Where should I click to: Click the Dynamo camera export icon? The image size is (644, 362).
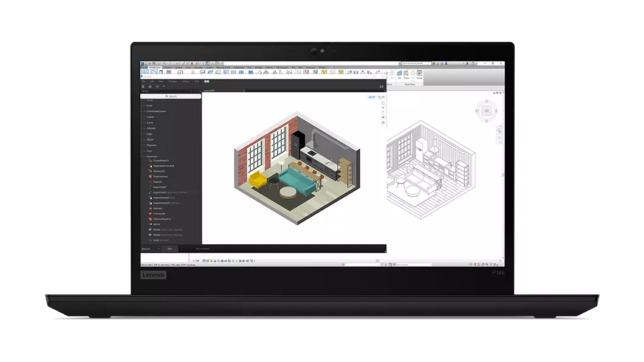pos(381,86)
